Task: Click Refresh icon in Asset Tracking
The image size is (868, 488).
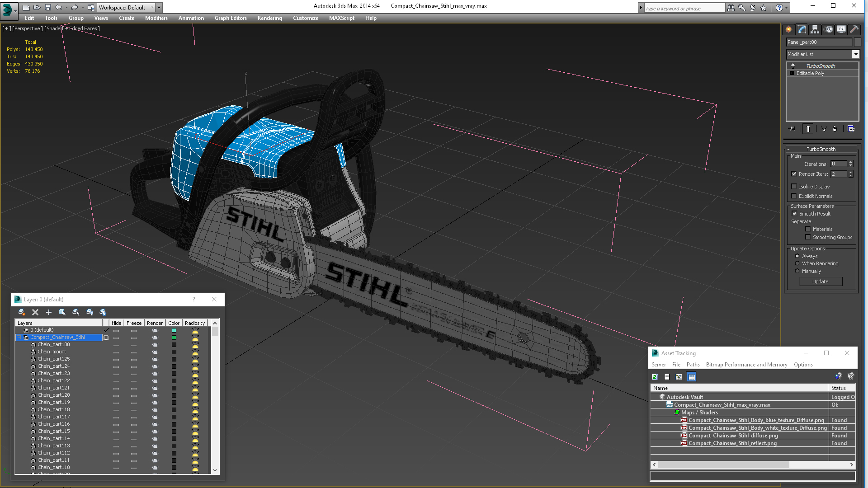Action: click(655, 377)
